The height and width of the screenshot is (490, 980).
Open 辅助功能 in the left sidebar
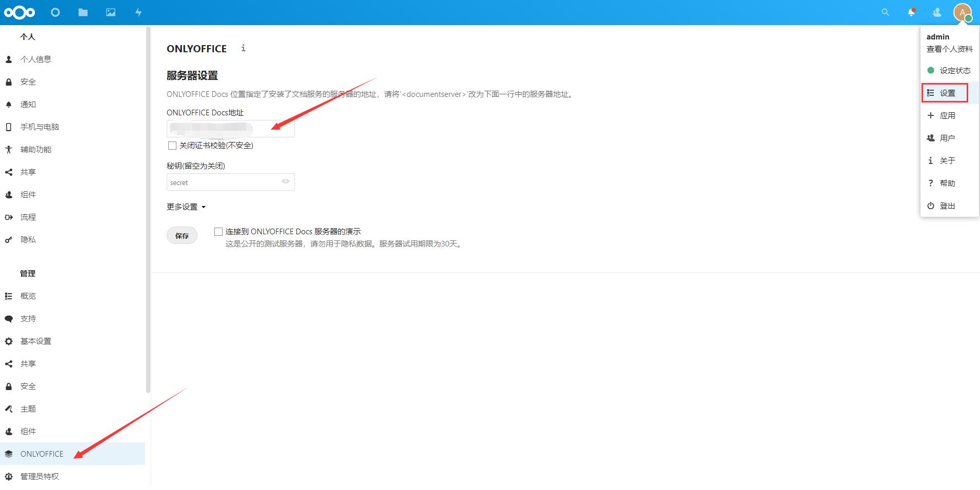[x=35, y=149]
